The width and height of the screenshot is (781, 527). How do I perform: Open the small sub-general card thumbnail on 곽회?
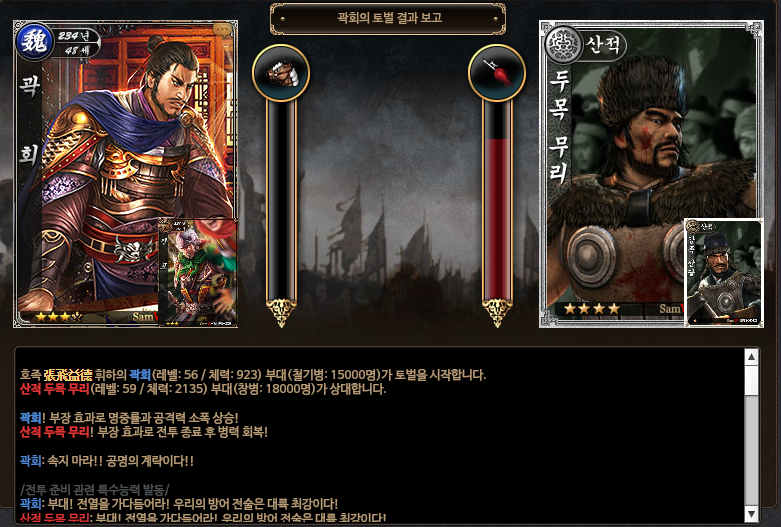[x=197, y=272]
